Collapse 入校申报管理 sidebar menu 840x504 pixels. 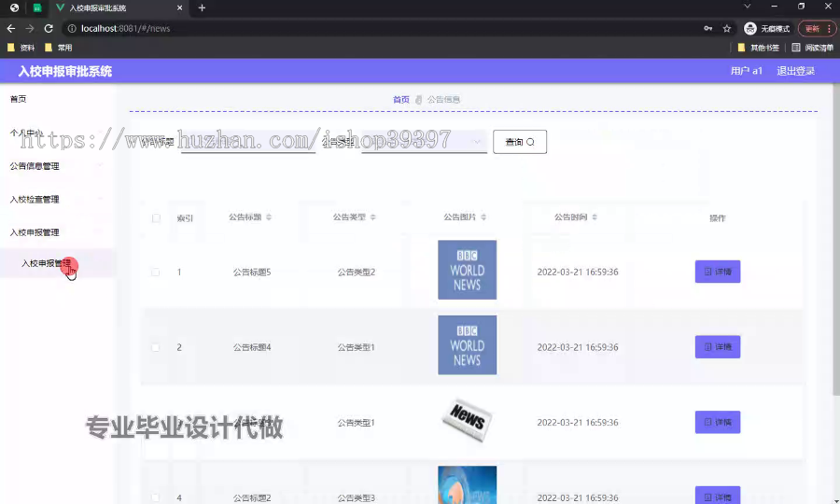click(x=57, y=232)
